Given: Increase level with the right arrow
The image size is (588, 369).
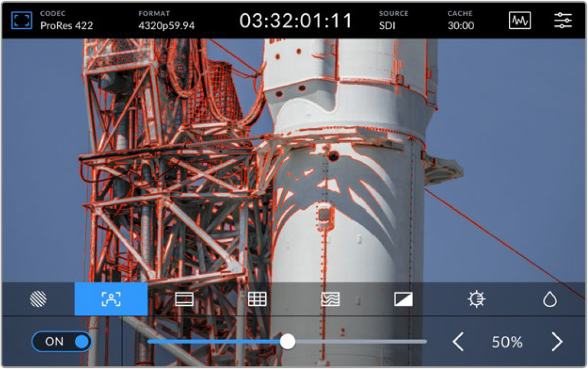Looking at the screenshot, I should click(557, 342).
